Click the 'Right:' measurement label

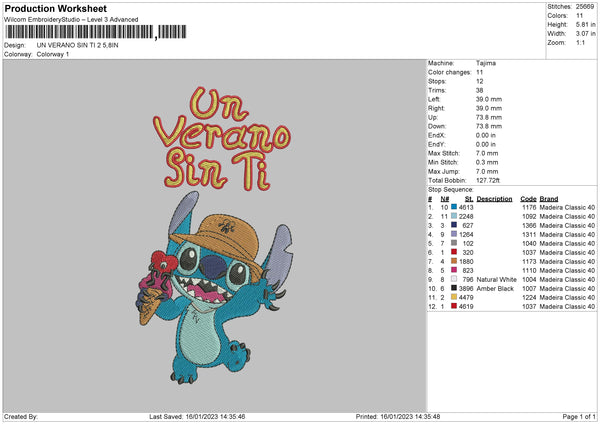pos(436,108)
